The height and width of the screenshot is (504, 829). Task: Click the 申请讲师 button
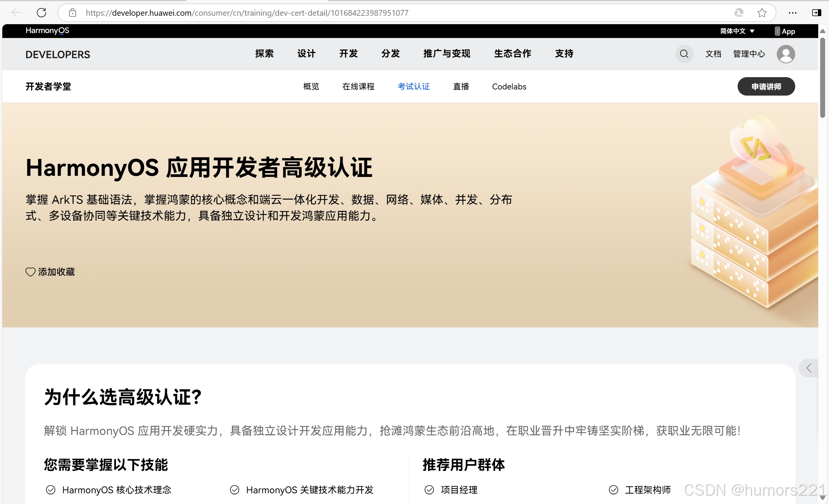tap(766, 86)
